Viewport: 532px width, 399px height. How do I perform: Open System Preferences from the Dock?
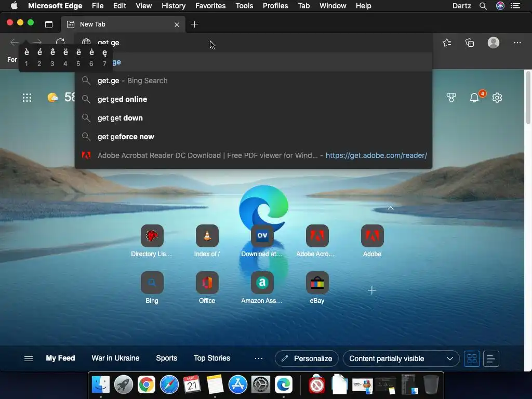click(x=261, y=385)
